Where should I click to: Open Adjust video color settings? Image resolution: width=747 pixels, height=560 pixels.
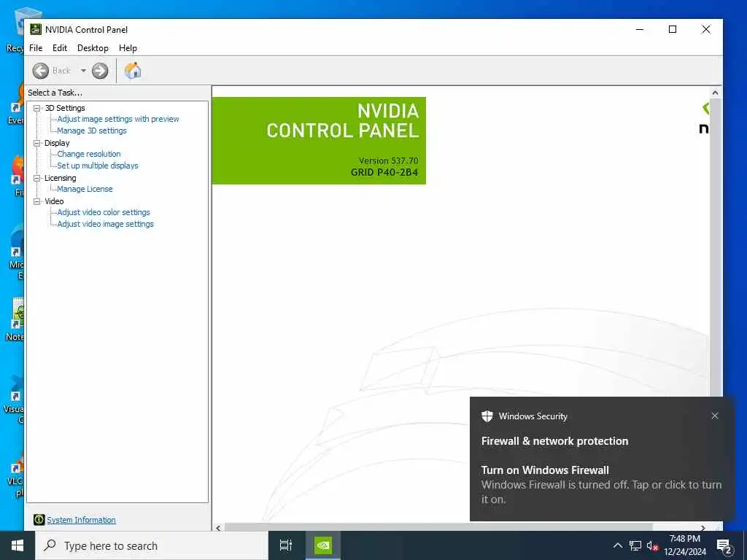pyautogui.click(x=104, y=212)
